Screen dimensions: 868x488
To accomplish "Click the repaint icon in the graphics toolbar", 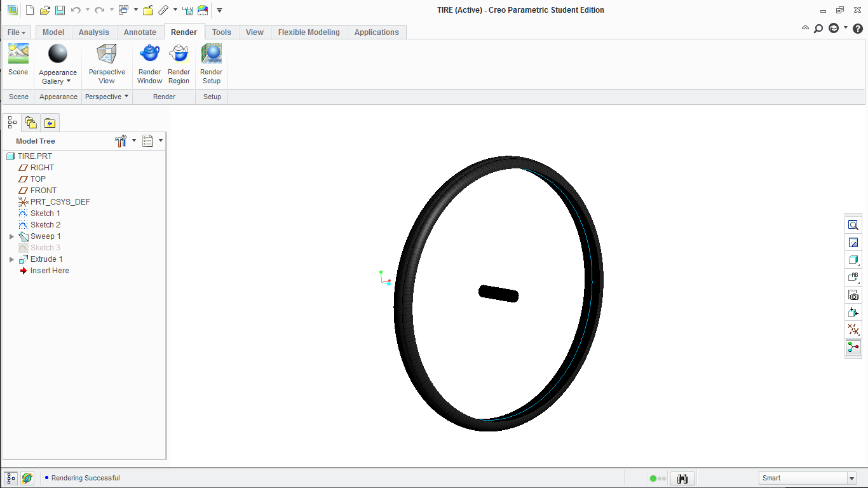I will coord(853,243).
